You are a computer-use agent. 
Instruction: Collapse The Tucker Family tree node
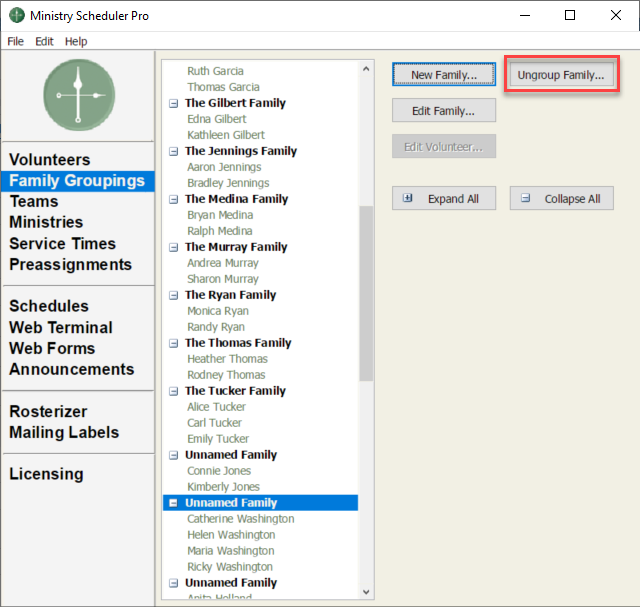174,391
